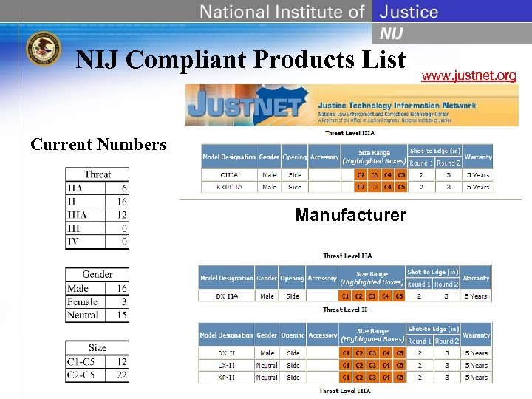Click the Department of Justice seal
532x399 pixels.
44,49
